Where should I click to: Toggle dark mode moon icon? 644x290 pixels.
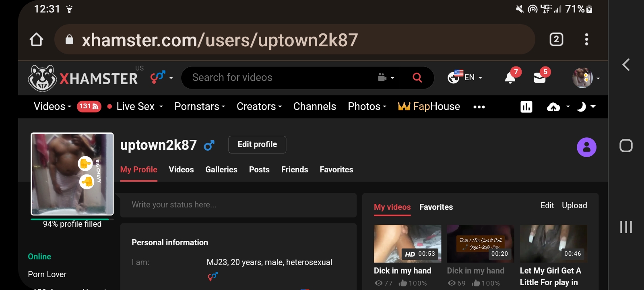[581, 107]
